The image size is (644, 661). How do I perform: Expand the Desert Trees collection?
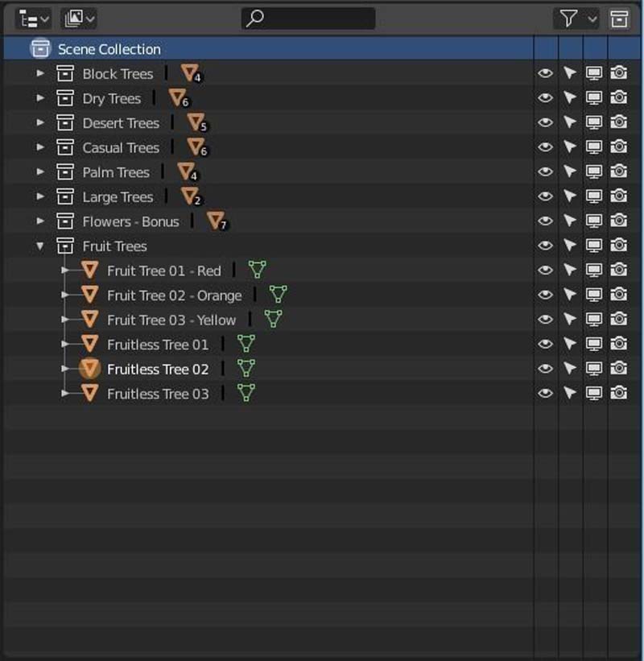point(41,123)
